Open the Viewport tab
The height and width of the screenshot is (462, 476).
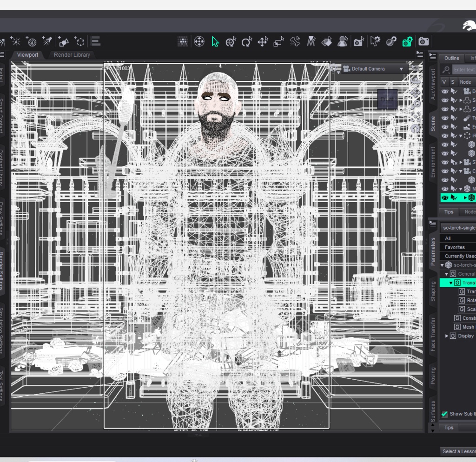point(27,55)
